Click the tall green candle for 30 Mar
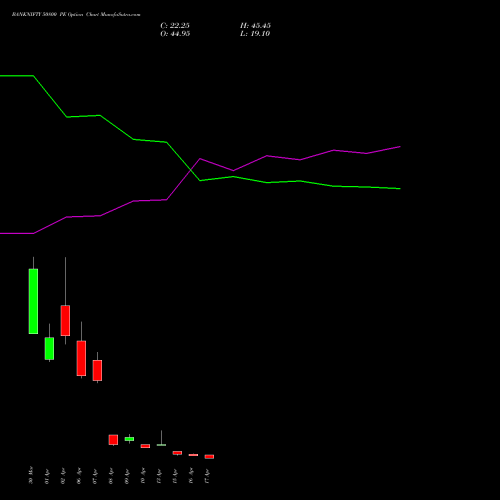Screen dimensions: 500x500 33,301
